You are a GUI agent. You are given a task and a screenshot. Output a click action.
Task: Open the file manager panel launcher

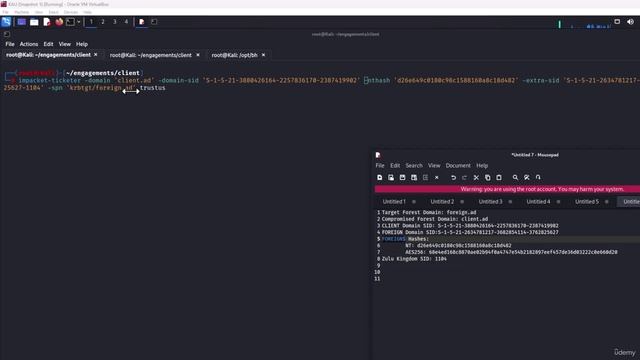(x=34, y=22)
